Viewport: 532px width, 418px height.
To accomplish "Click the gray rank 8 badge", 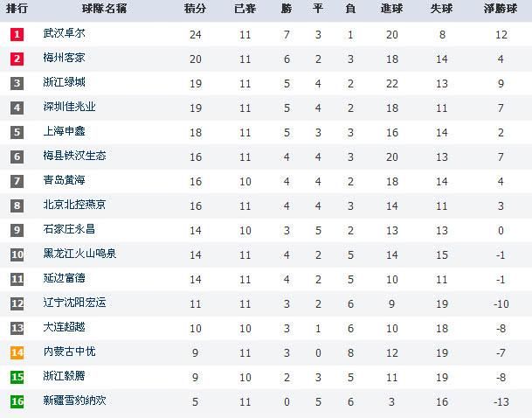I will coord(17,206).
